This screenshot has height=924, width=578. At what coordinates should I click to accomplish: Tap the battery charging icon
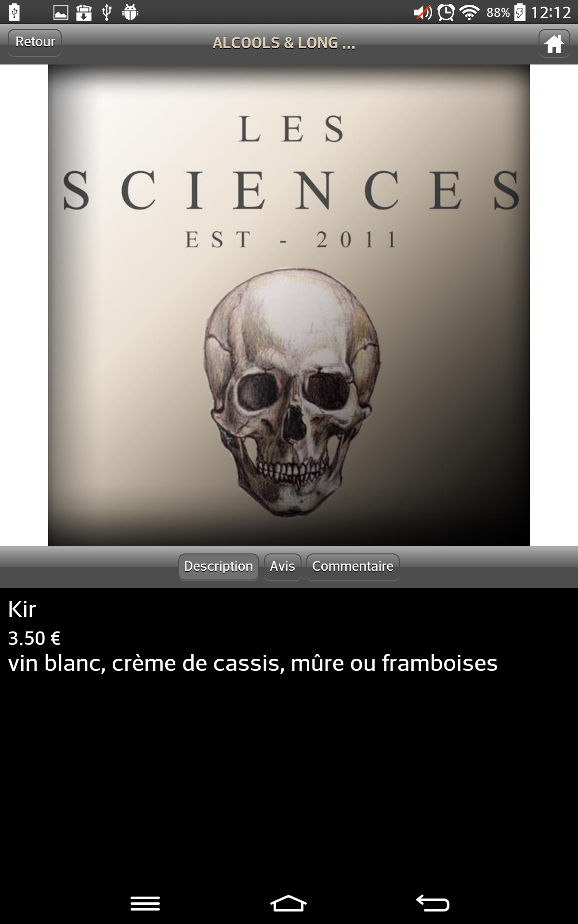[x=520, y=12]
